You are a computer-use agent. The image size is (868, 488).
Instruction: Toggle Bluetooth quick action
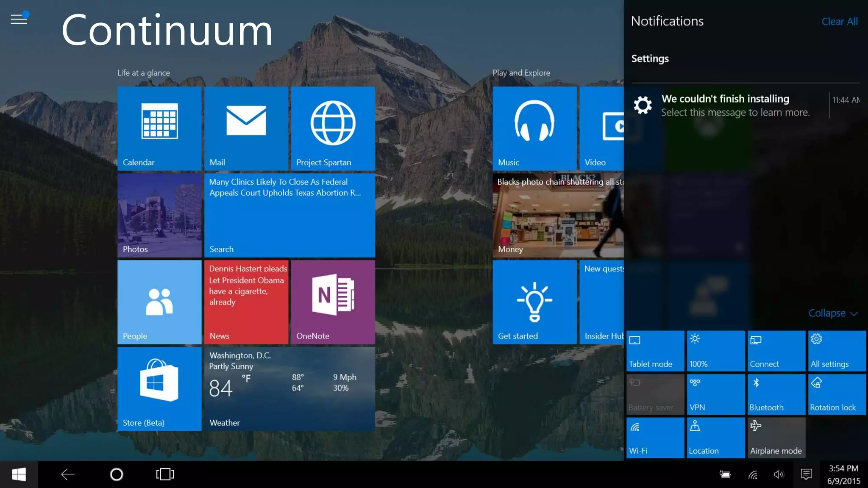776,394
